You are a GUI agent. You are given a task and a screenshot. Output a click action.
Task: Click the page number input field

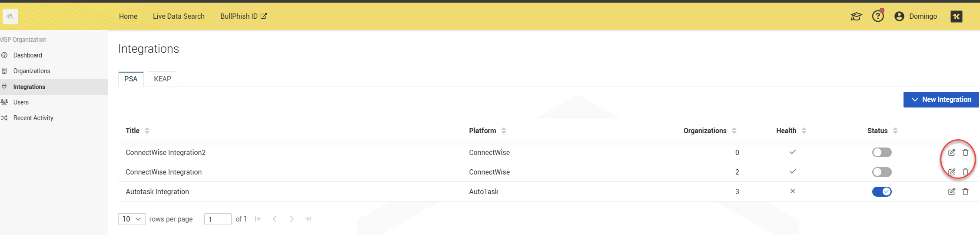[x=218, y=219]
